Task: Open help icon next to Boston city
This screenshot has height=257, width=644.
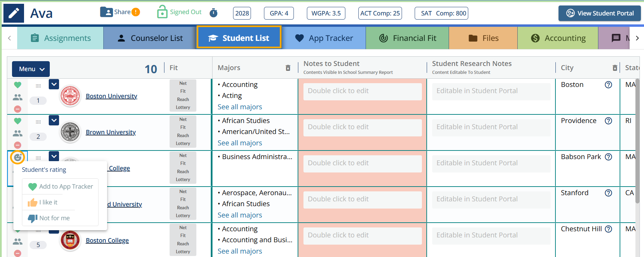Action: pyautogui.click(x=608, y=85)
